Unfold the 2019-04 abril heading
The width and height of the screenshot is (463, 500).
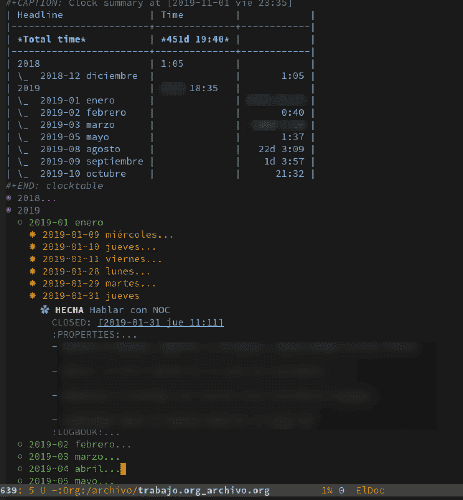(x=74, y=469)
